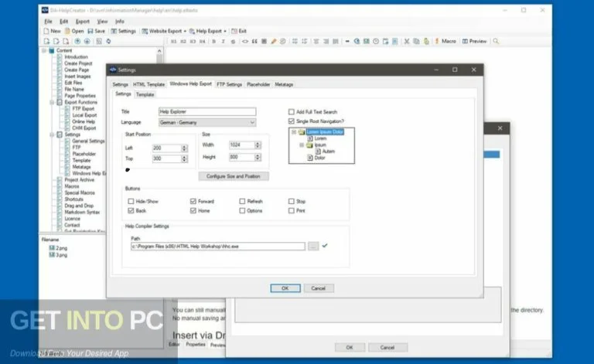Click the Exit toolbar button

click(x=239, y=31)
